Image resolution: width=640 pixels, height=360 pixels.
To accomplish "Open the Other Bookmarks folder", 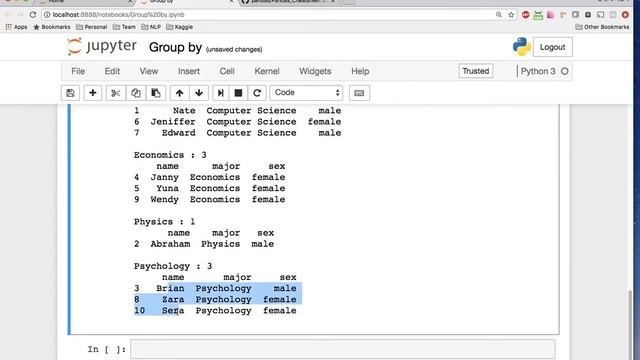I will coord(602,27).
